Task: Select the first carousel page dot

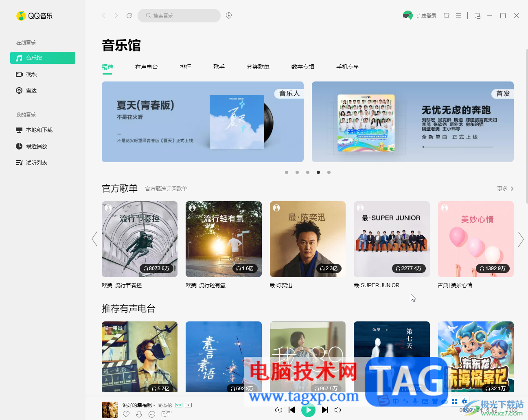Action: (287, 172)
